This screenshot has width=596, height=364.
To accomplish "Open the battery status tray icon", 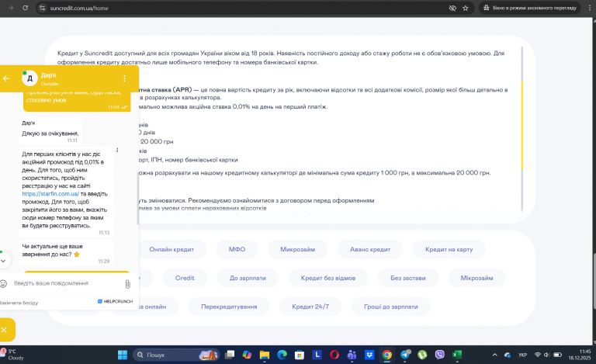I will [x=557, y=355].
